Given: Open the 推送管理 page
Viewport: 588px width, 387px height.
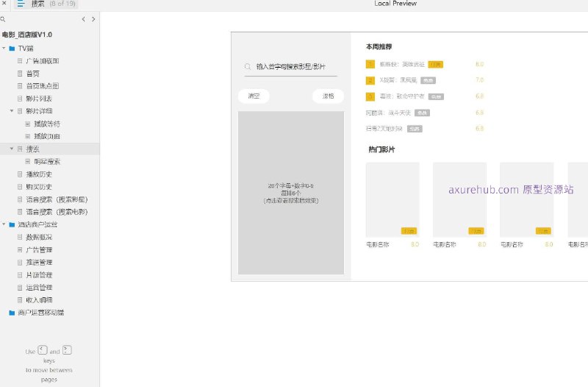Looking at the screenshot, I should click(39, 263).
